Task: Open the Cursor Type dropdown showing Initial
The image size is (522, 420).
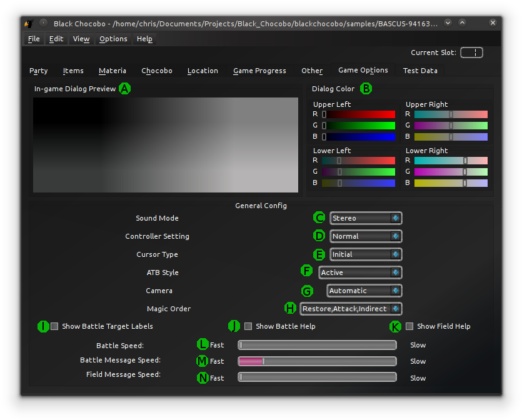Action: click(x=366, y=254)
